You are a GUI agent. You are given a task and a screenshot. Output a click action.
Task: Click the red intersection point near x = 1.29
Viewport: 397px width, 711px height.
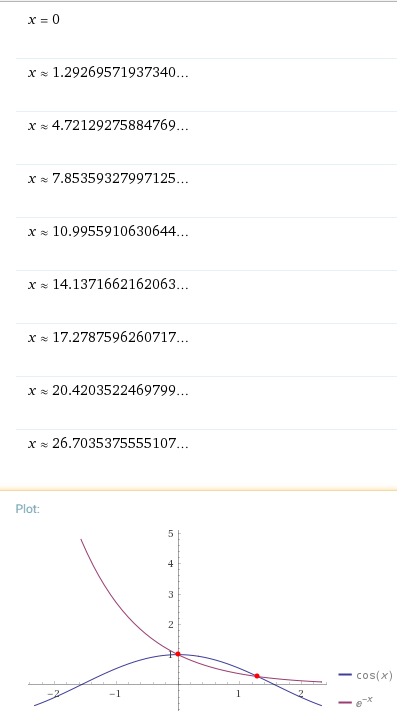pyautogui.click(x=257, y=676)
